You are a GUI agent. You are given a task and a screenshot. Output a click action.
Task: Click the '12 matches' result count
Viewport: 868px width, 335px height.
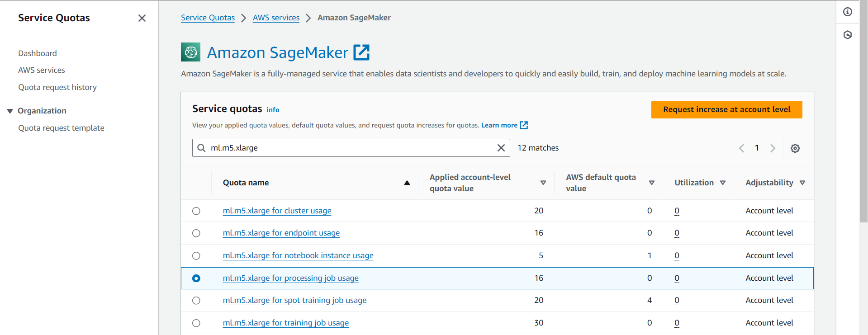(x=538, y=148)
